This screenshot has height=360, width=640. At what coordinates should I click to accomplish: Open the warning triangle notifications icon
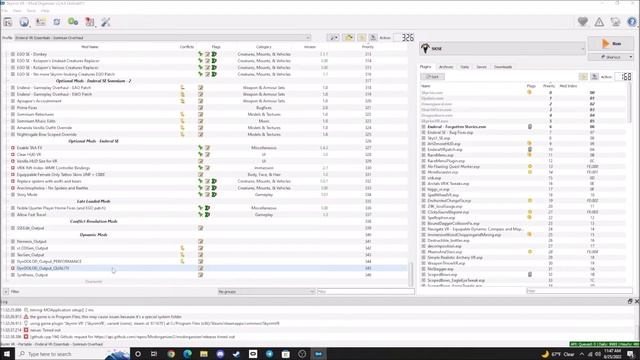point(599,22)
